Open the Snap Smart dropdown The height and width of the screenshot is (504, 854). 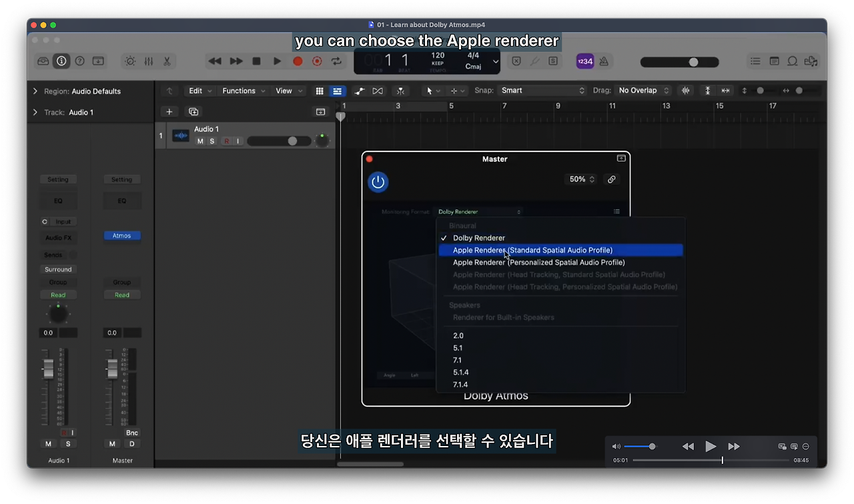(x=543, y=91)
